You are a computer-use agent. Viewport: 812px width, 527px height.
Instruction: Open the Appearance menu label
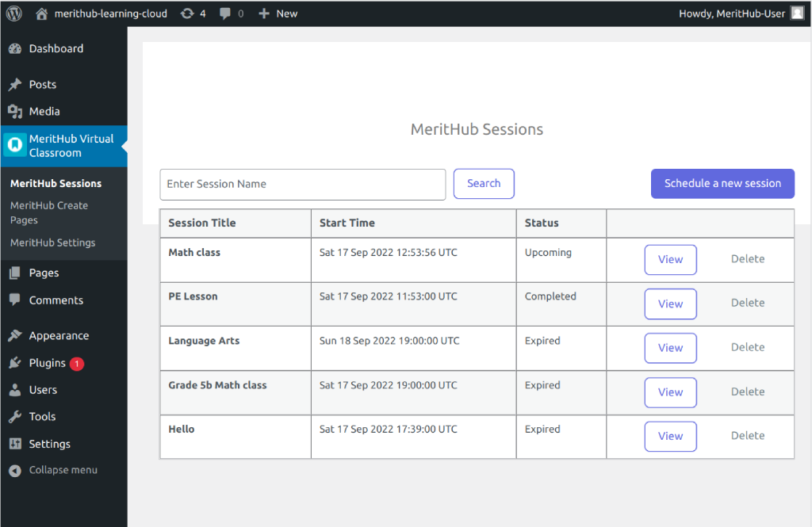pos(59,335)
